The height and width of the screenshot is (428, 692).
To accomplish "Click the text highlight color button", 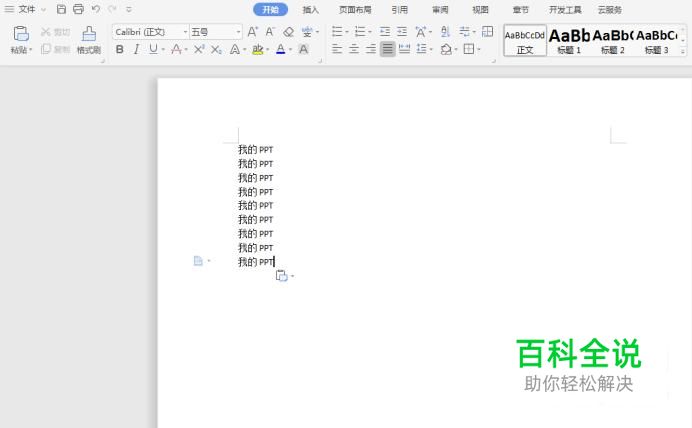I will click(x=257, y=49).
